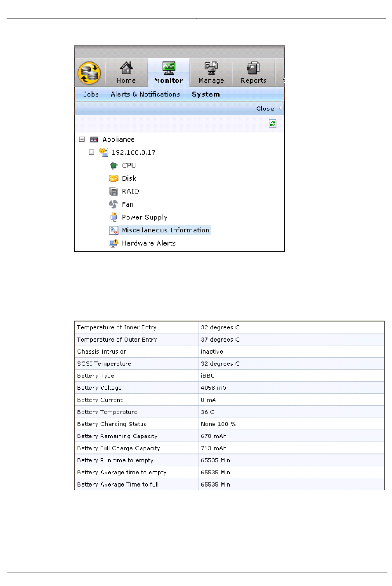Click the Manage computers icon
The width and height of the screenshot is (392, 586).
[211, 68]
